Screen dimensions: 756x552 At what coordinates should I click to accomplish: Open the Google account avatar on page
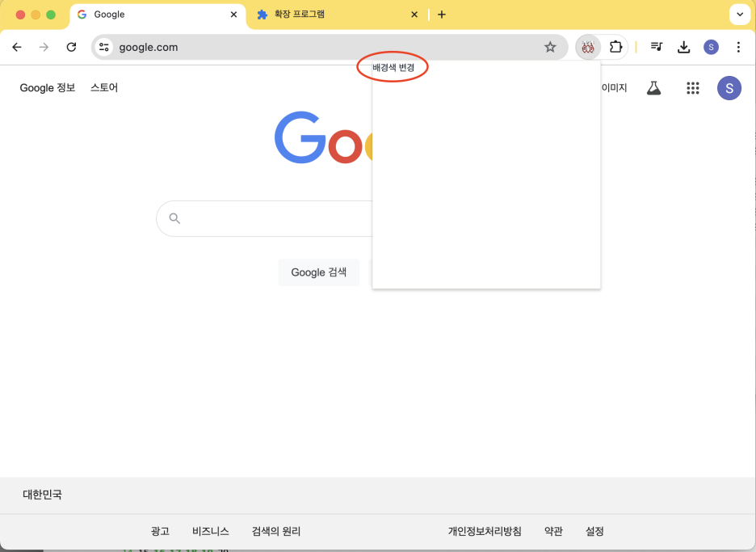[729, 88]
